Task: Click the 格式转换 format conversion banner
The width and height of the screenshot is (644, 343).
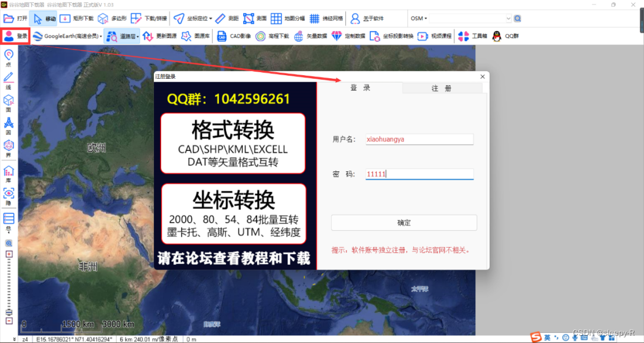Action: [x=233, y=143]
